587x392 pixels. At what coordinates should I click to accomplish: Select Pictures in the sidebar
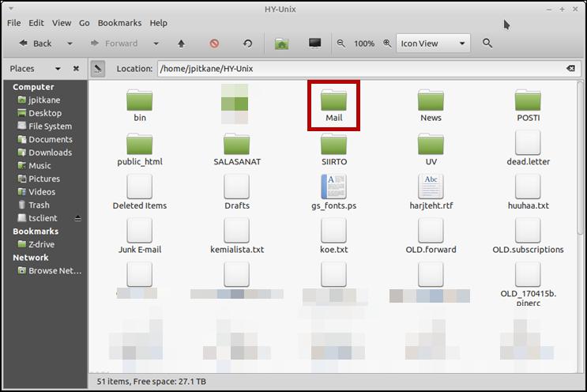point(45,179)
